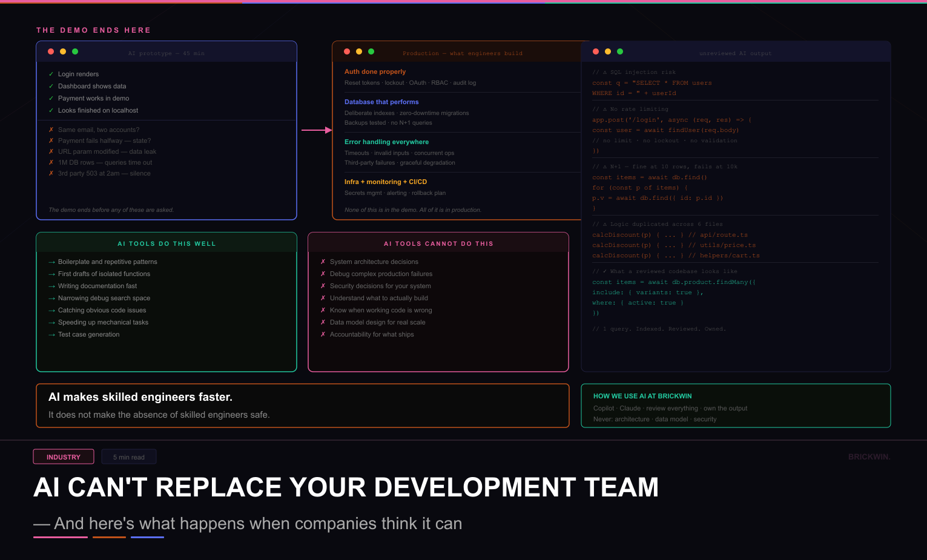This screenshot has height=560, width=927.
Task: Click X icon next to 1M DB rows
Action: click(x=51, y=162)
